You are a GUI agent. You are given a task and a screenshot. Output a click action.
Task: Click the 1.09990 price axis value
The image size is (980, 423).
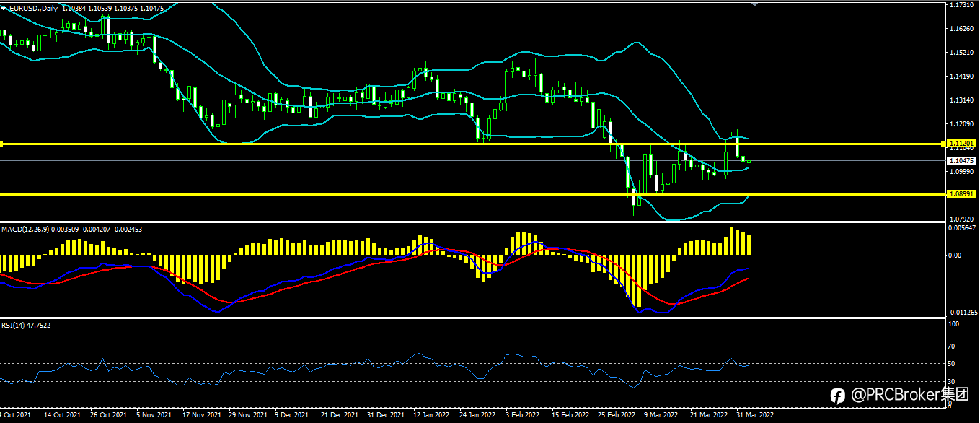coord(962,172)
